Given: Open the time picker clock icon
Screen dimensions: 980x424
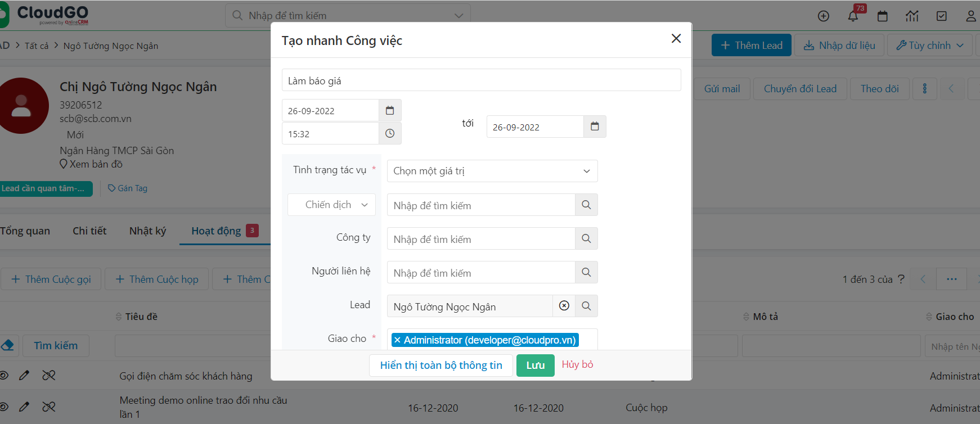Looking at the screenshot, I should (390, 134).
